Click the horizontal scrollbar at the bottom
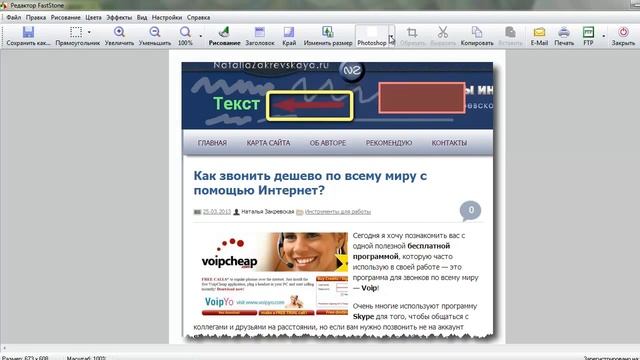640x360 pixels. coord(320,348)
